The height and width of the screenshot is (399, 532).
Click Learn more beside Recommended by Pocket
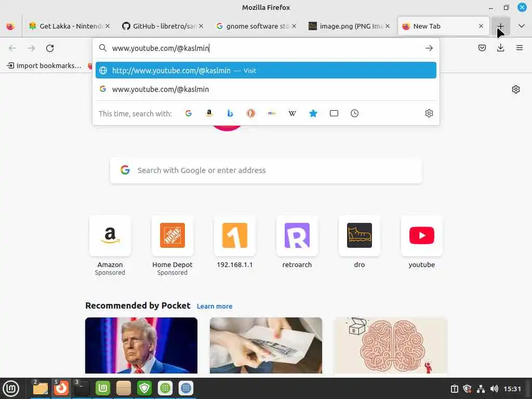point(215,307)
